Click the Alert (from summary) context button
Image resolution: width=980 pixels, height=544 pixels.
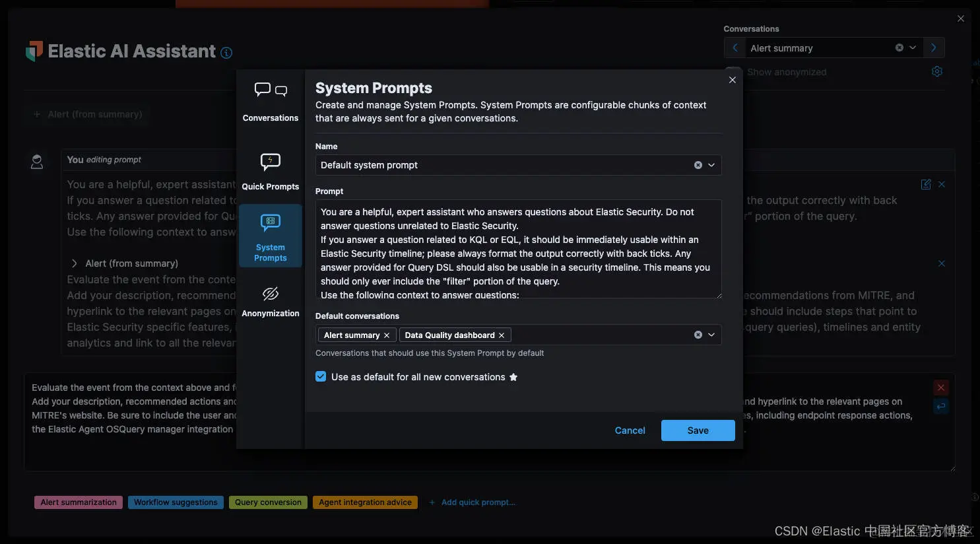(x=88, y=114)
